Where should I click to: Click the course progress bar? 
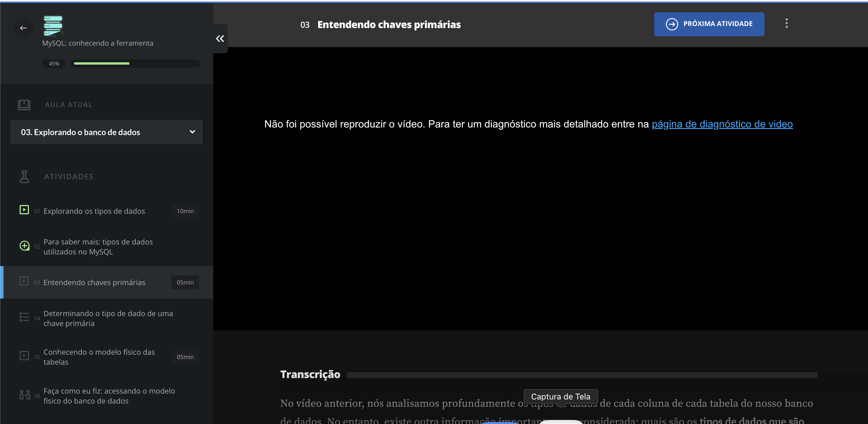(135, 63)
